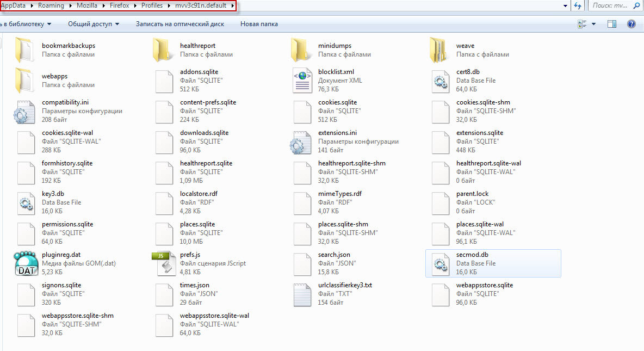The image size is (644, 351).
Task: Go to Firefox in breadcrumb
Action: tap(120, 6)
